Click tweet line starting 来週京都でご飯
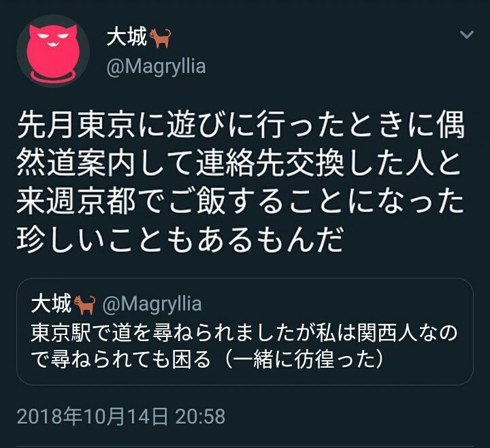Viewport: 490px width, 448px height. pos(240,202)
